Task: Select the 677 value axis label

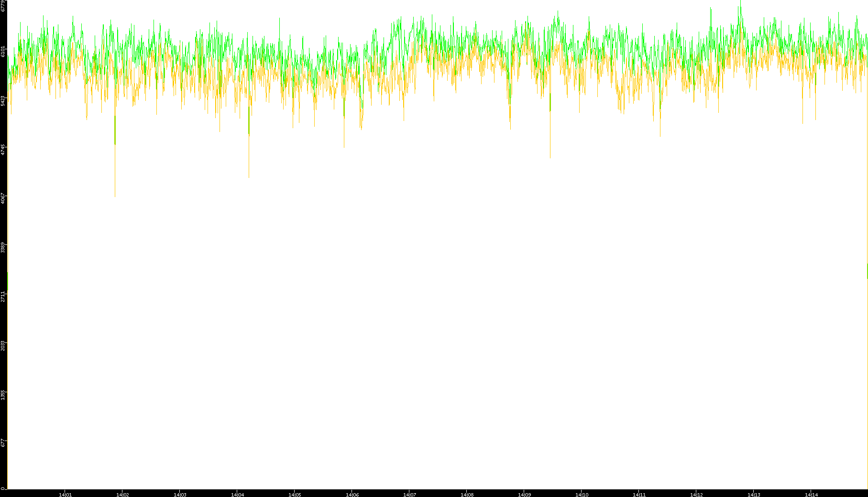Action: 3,443
